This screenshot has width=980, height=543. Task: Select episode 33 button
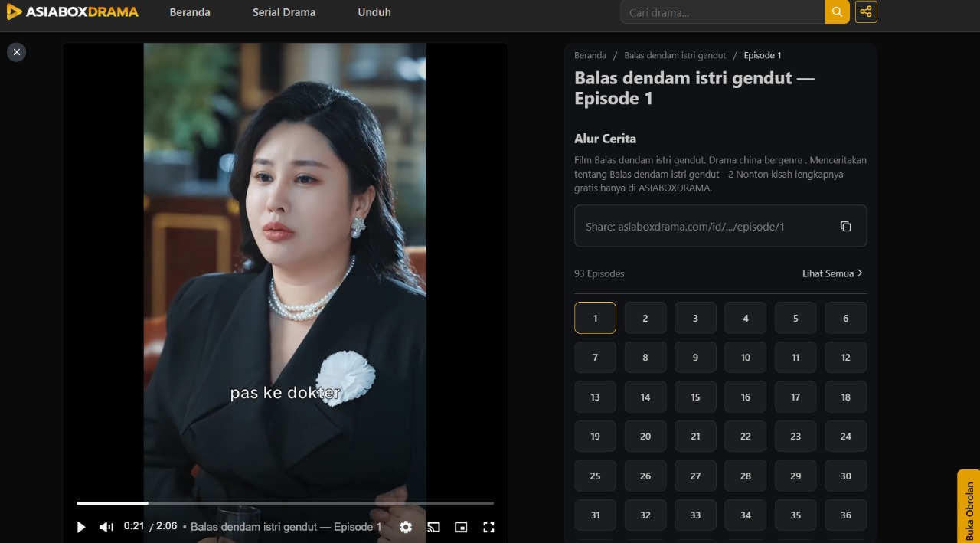point(695,515)
